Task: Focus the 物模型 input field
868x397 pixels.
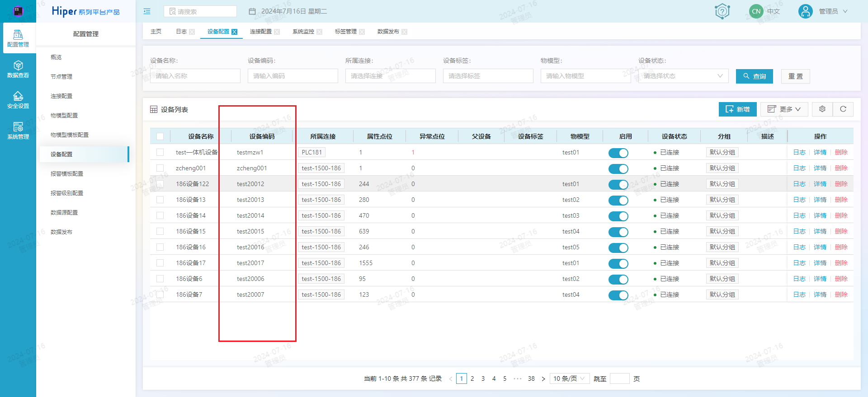Action: 585,76
